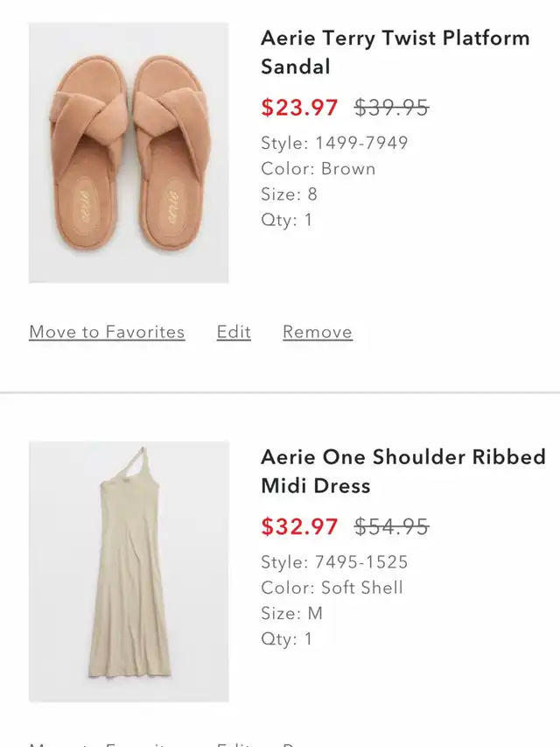Click the Color: Brown label
Viewport: 560px width, 747px height.
[x=318, y=168]
